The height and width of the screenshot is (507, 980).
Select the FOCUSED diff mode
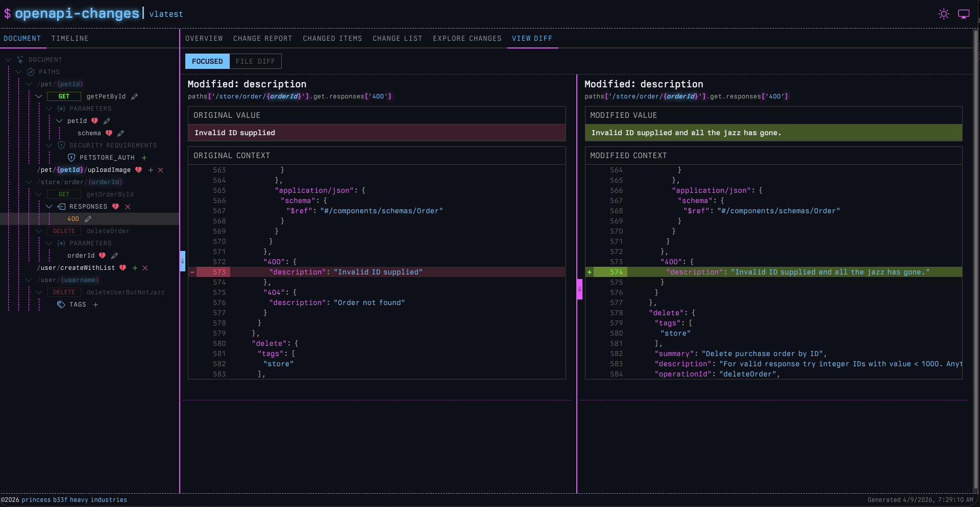pos(207,61)
